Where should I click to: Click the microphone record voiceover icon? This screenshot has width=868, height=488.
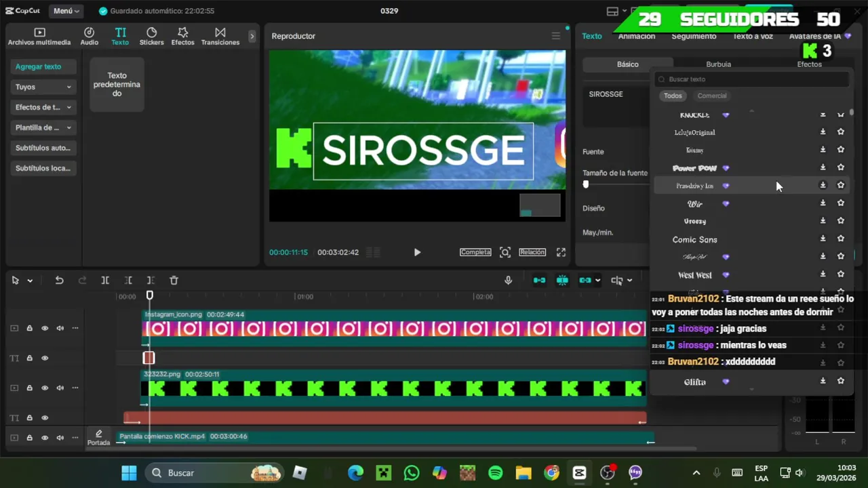click(x=508, y=280)
